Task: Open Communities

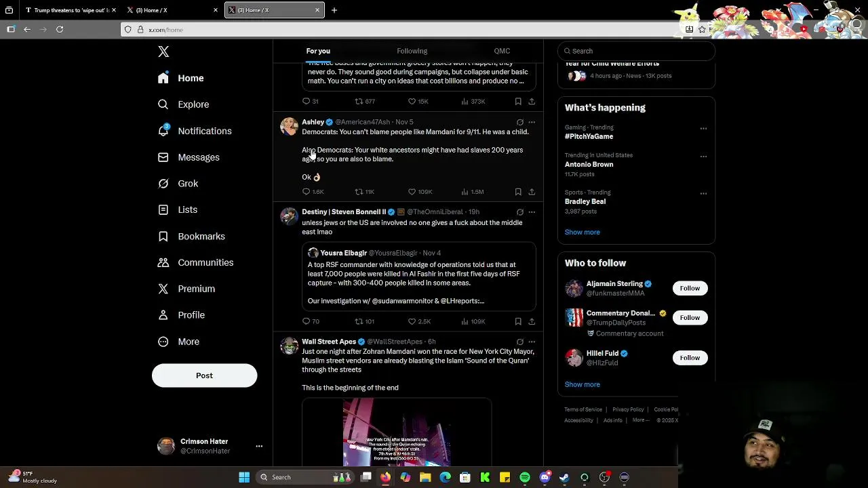Action: tap(195, 262)
